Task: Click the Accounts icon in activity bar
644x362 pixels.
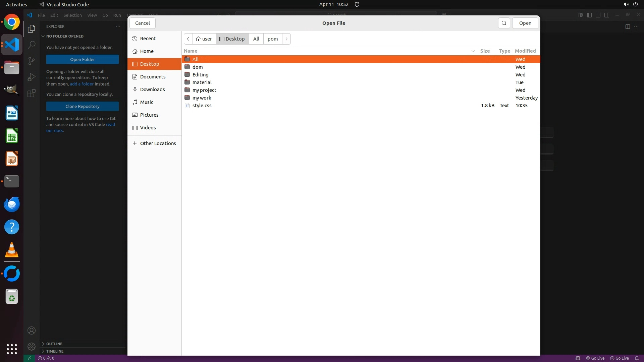Action: [x=32, y=330]
